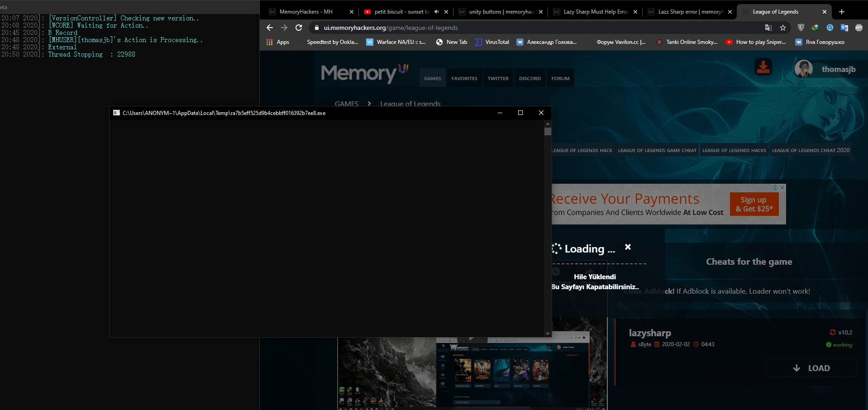Screen dimensions: 868x410
Task: Click the author icon beside sByte
Action: [633, 344]
